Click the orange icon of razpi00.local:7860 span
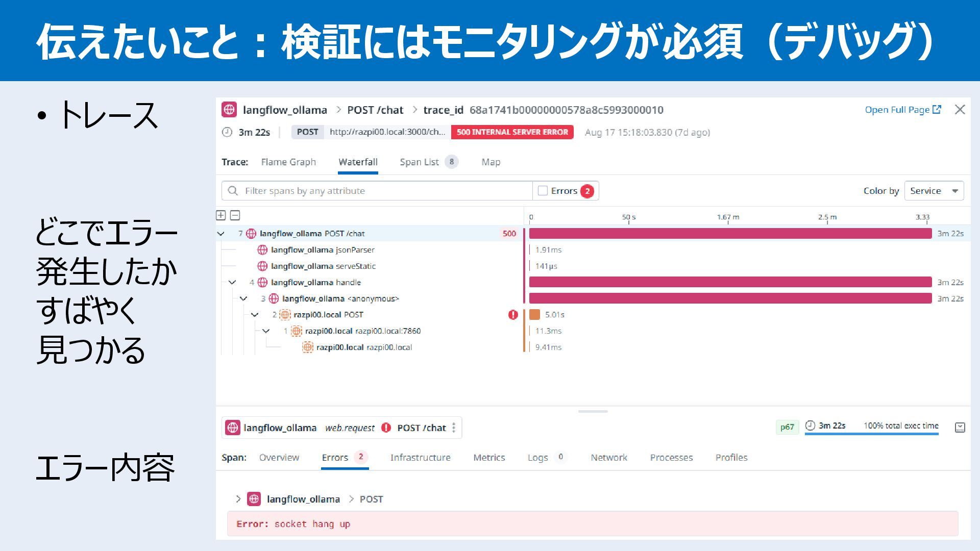Viewport: 980px width, 551px height. [296, 331]
